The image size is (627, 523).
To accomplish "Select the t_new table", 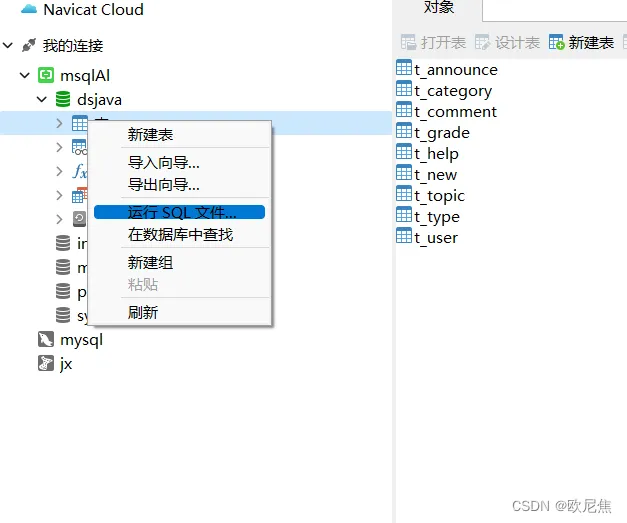I will click(x=435, y=175).
